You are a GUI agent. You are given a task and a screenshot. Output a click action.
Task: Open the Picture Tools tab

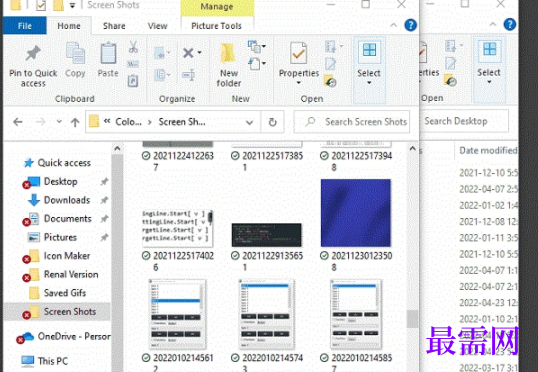click(217, 26)
